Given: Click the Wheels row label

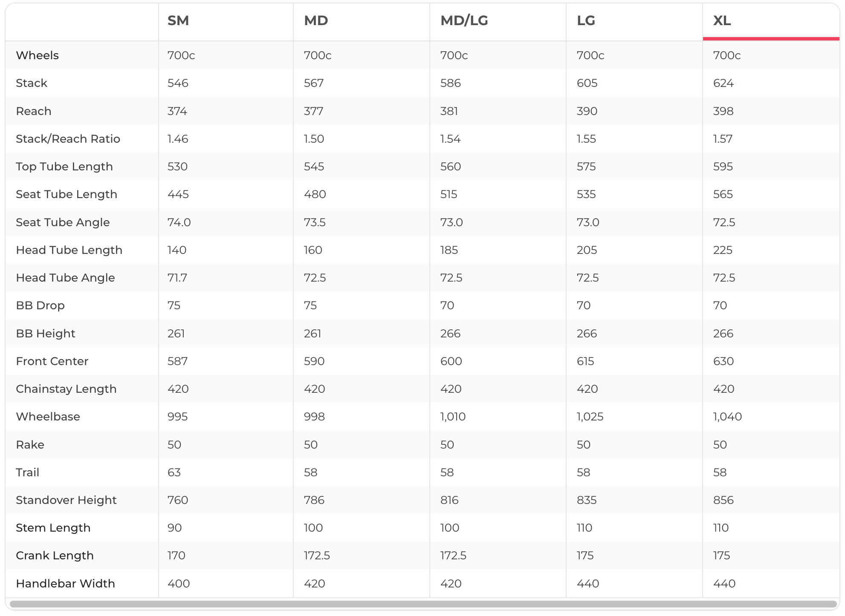Looking at the screenshot, I should click(x=37, y=55).
